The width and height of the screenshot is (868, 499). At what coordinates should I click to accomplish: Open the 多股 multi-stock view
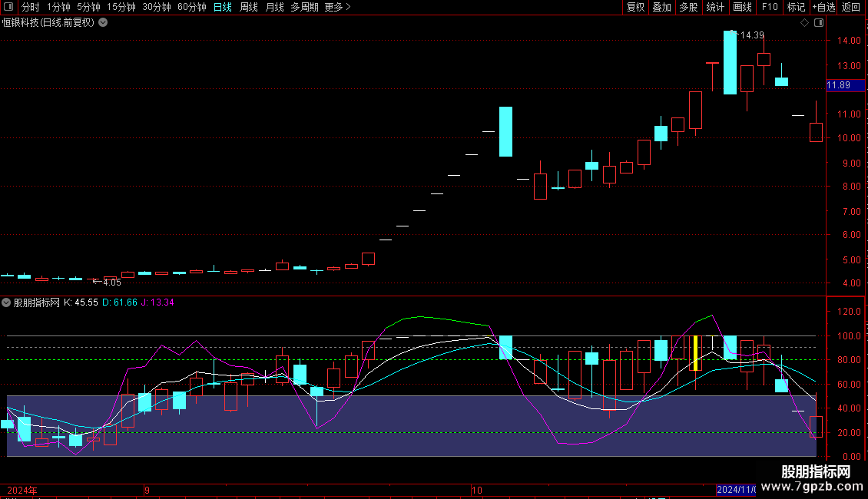pyautogui.click(x=689, y=7)
